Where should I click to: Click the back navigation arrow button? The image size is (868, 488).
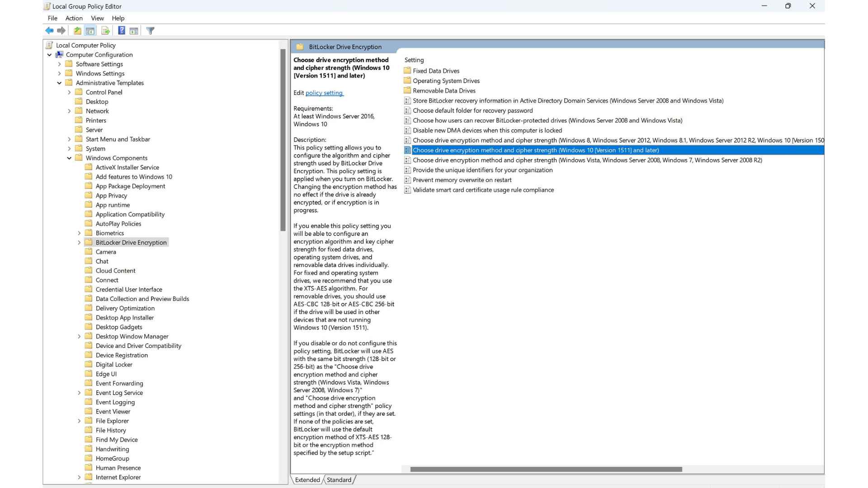click(49, 30)
